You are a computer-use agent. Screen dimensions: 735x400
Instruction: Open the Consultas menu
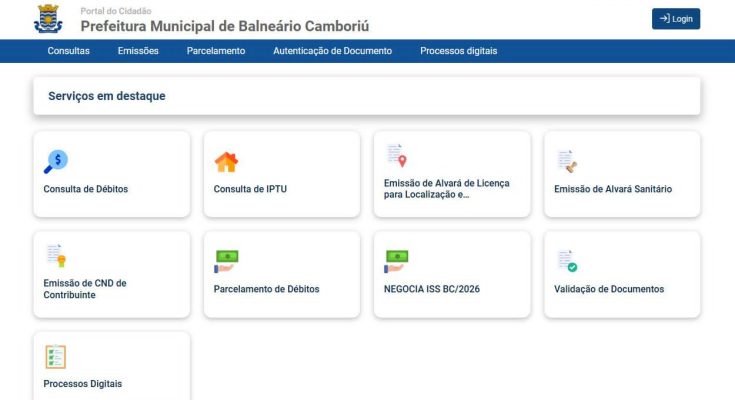pyautogui.click(x=68, y=51)
